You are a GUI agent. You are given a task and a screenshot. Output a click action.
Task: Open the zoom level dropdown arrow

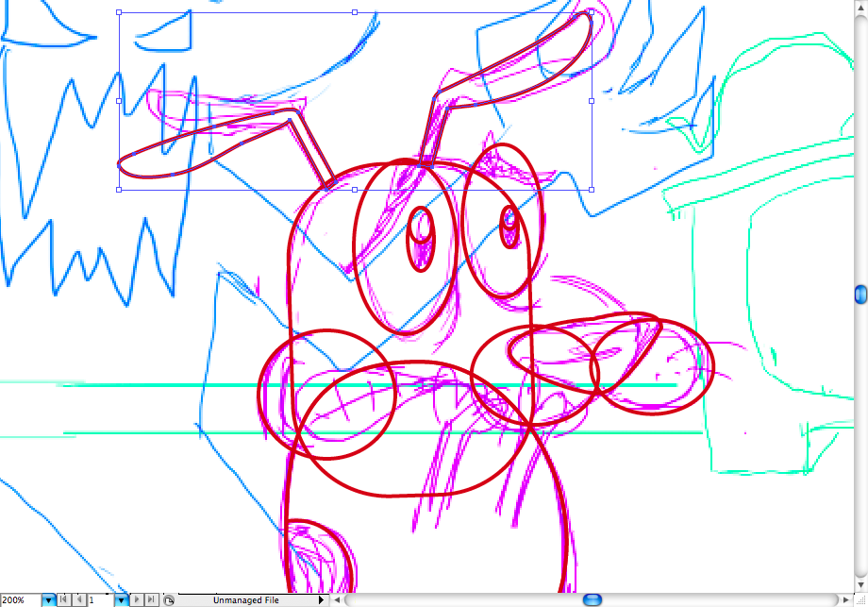(49, 599)
